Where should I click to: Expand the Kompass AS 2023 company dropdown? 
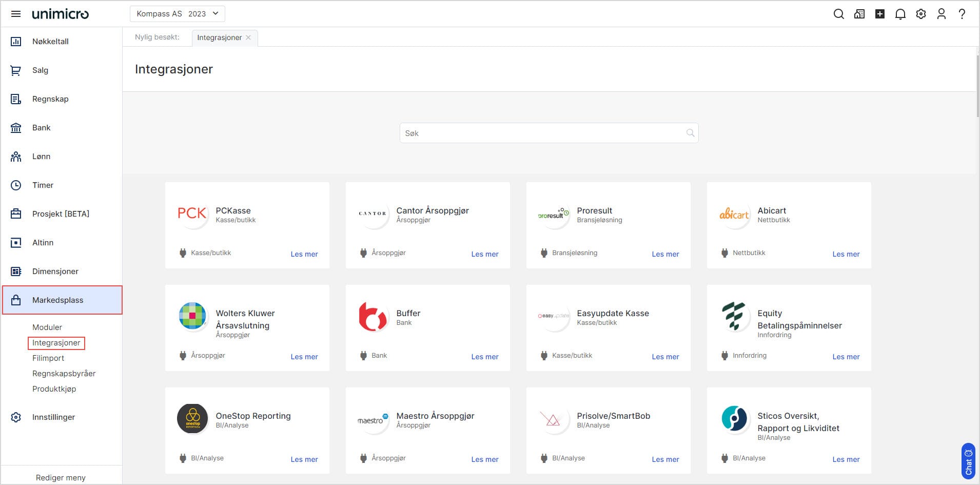tap(177, 14)
